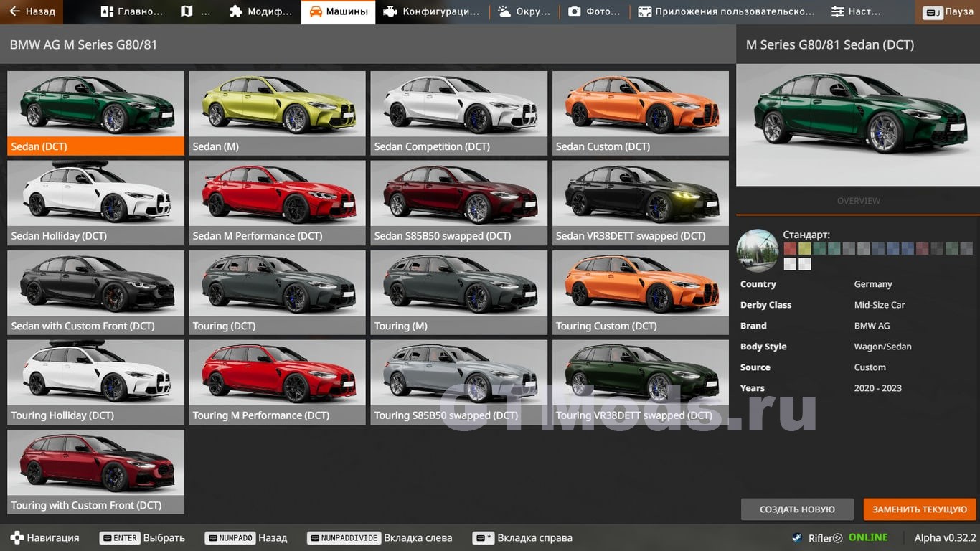
Task: Click the OVERVIEW tab label
Action: pyautogui.click(x=858, y=201)
